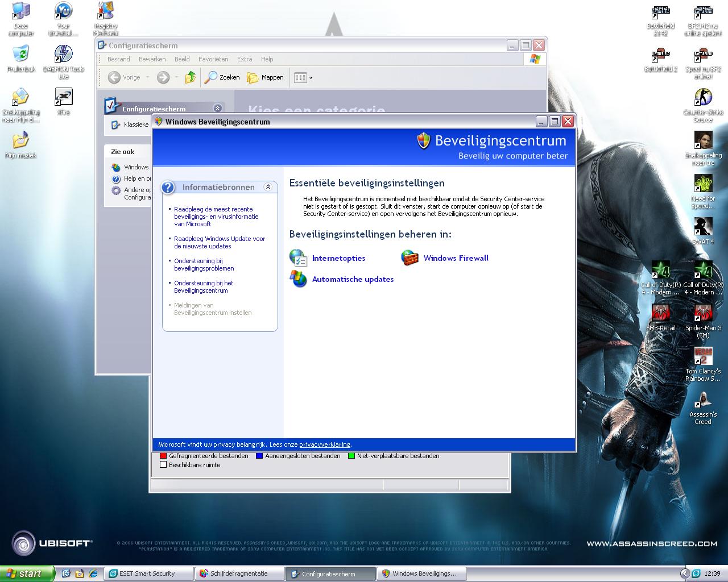Screen dimensions: 728x582
Task: Open Mijn muziek desktop folder
Action: click(x=21, y=145)
